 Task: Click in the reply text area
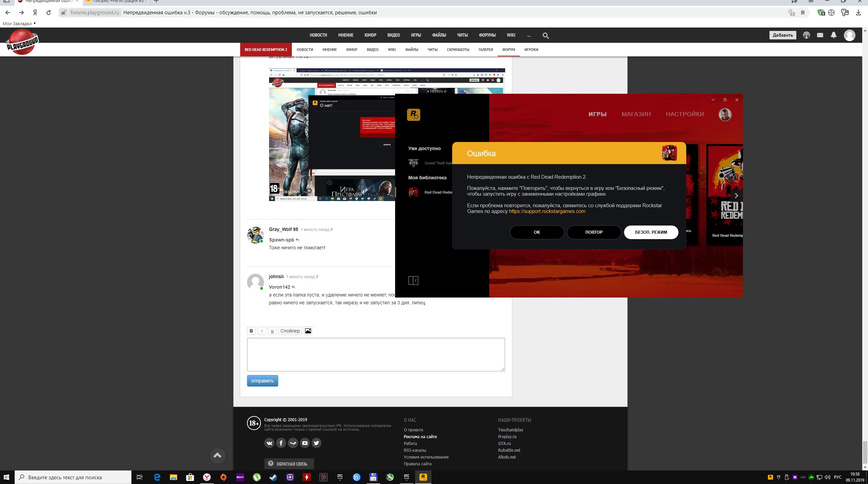coord(376,354)
